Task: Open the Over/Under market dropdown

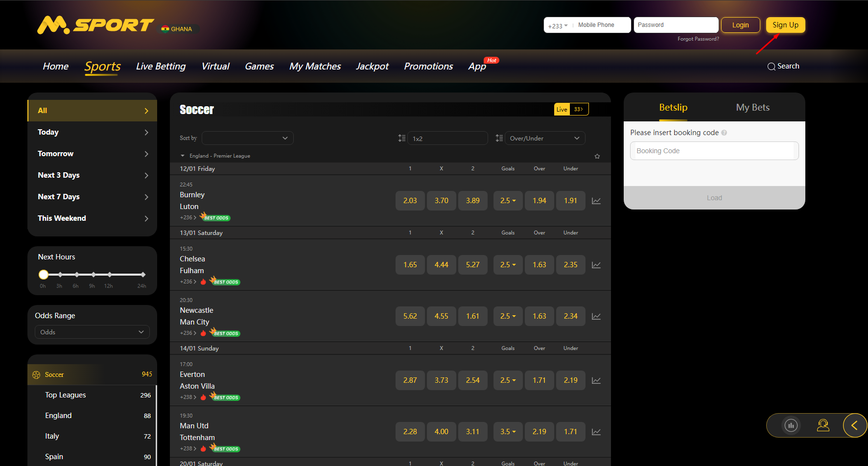Action: click(x=545, y=139)
